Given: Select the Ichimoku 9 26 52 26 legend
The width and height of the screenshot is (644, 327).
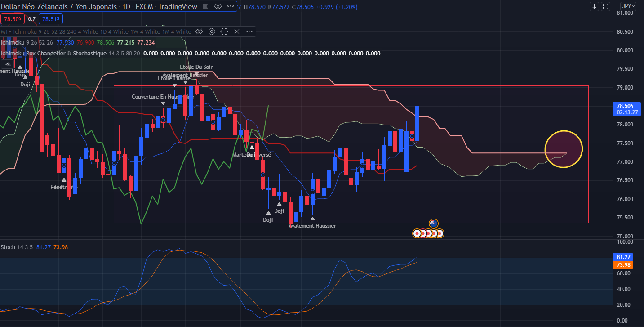Looking at the screenshot, I should (x=27, y=42).
